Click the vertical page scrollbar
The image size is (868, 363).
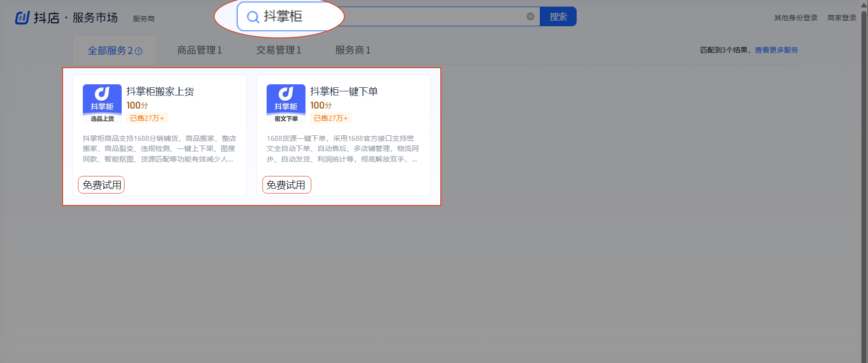(864, 182)
